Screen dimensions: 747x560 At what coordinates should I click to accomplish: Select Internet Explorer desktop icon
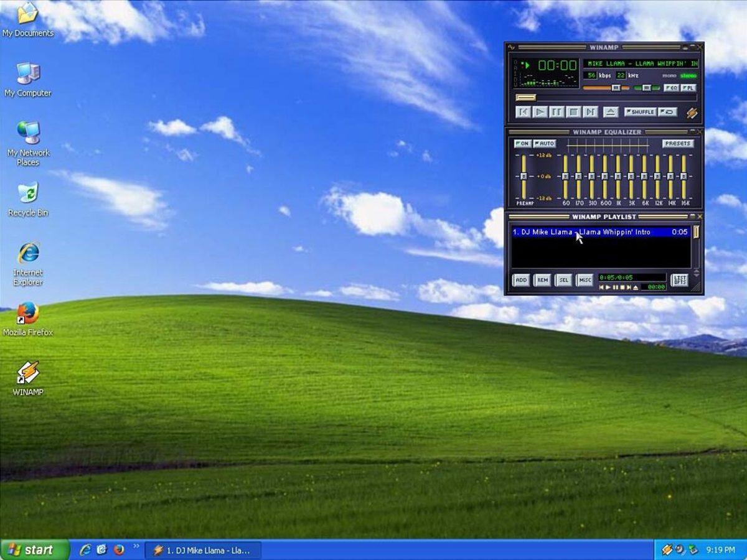pos(28,264)
